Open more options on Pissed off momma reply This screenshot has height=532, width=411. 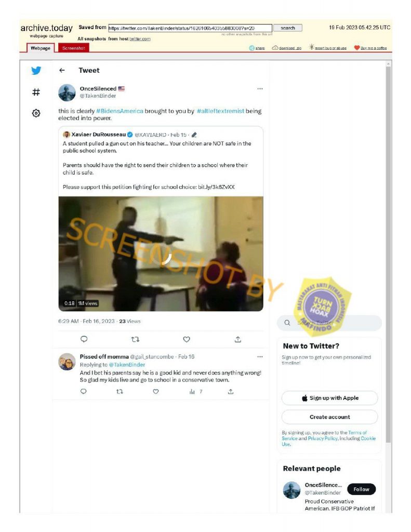pyautogui.click(x=260, y=356)
